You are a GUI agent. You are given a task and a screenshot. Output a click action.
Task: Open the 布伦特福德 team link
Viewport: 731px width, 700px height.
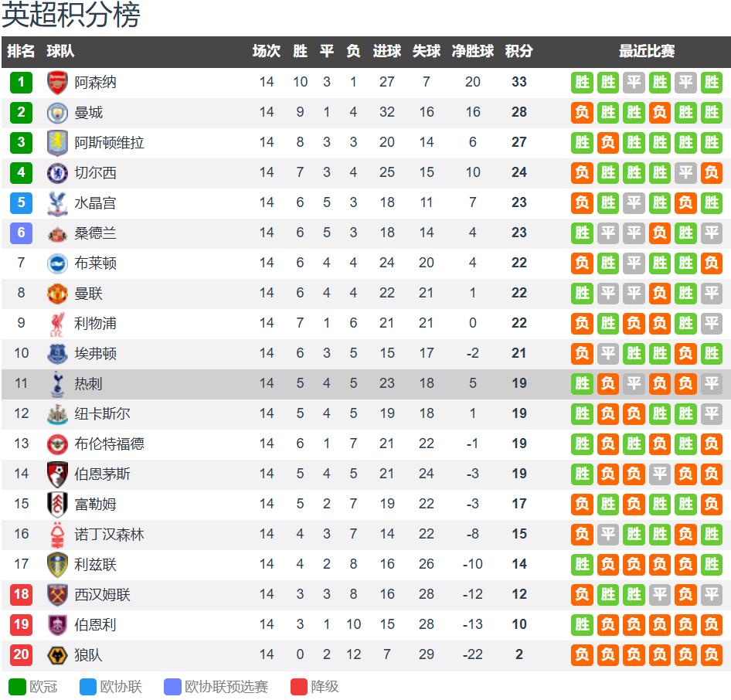109,443
